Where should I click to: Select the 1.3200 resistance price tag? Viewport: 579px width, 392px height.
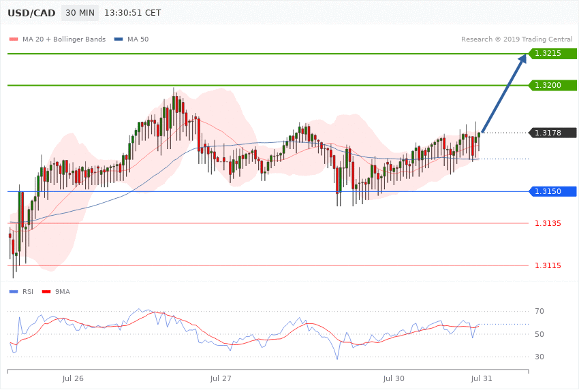pyautogui.click(x=552, y=85)
